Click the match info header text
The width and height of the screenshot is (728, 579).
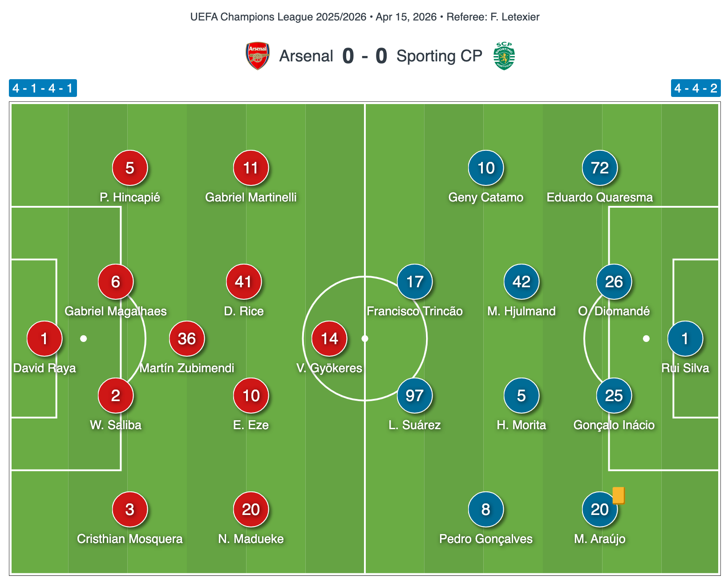coord(364,17)
